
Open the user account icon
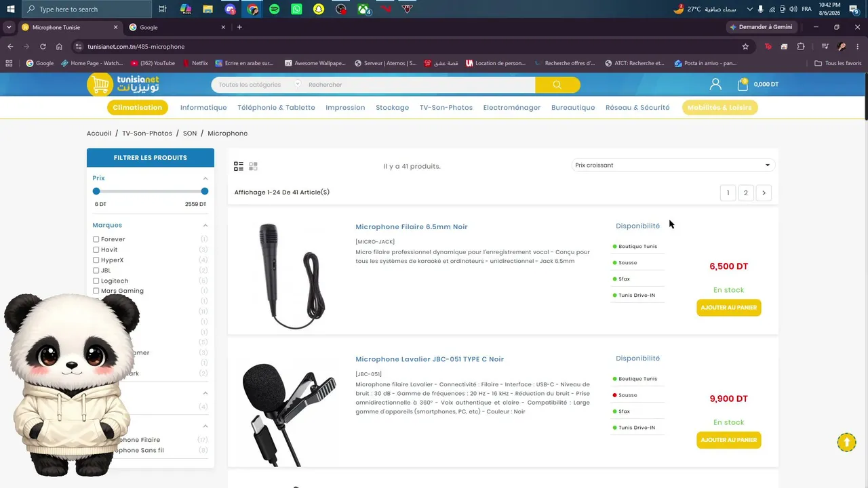click(x=715, y=84)
